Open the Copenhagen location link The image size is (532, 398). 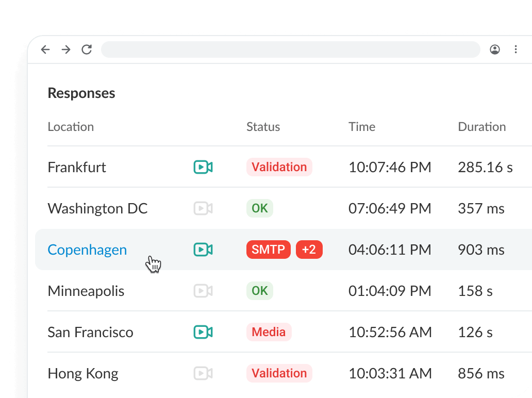pyautogui.click(x=87, y=250)
